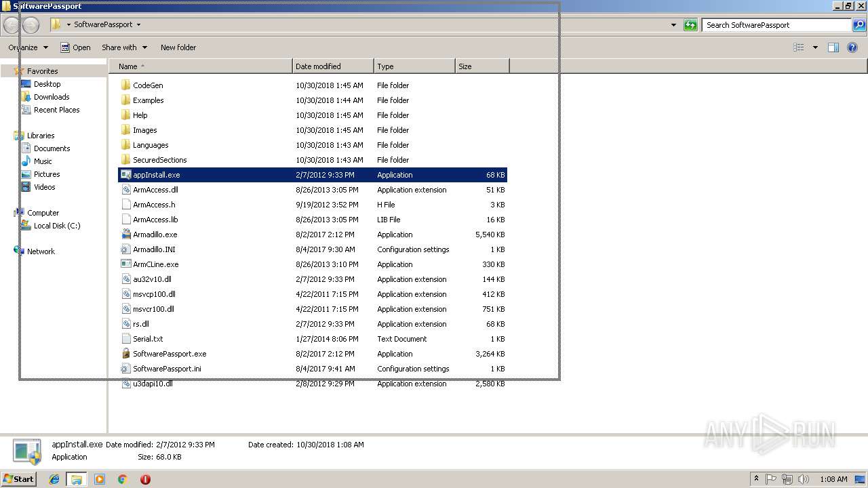Click the Armadillo.INI settings icon
Viewport: 868px width, 488px height.
[x=125, y=249]
